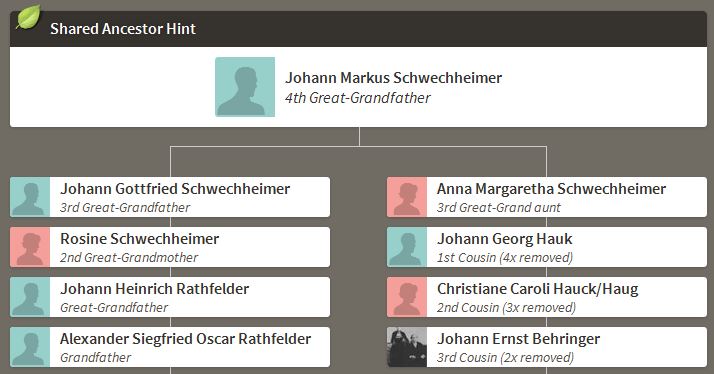Image resolution: width=714 pixels, height=374 pixels.
Task: Open Anna Margaretha Schwechheimer's name link
Action: click(551, 189)
